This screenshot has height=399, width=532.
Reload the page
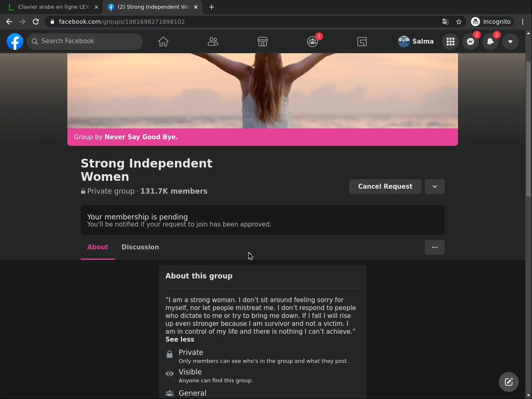[x=36, y=22]
